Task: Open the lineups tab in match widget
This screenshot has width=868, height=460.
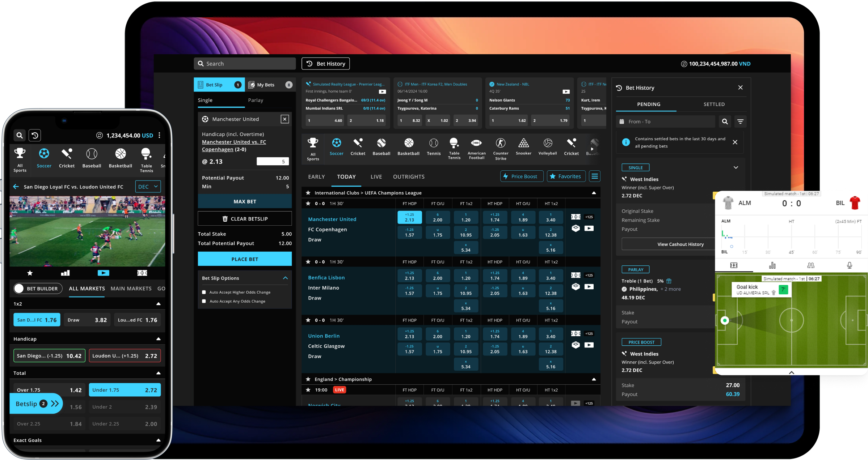Action: click(811, 265)
